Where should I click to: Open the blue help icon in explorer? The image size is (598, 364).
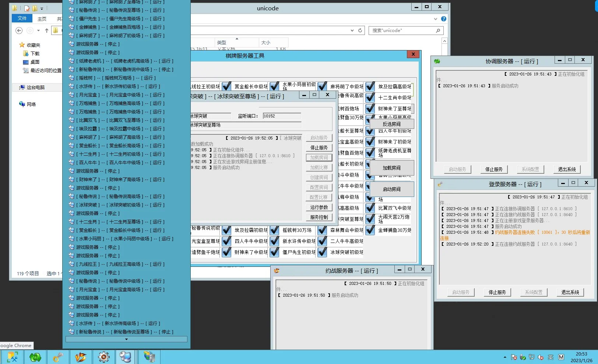coord(444,19)
